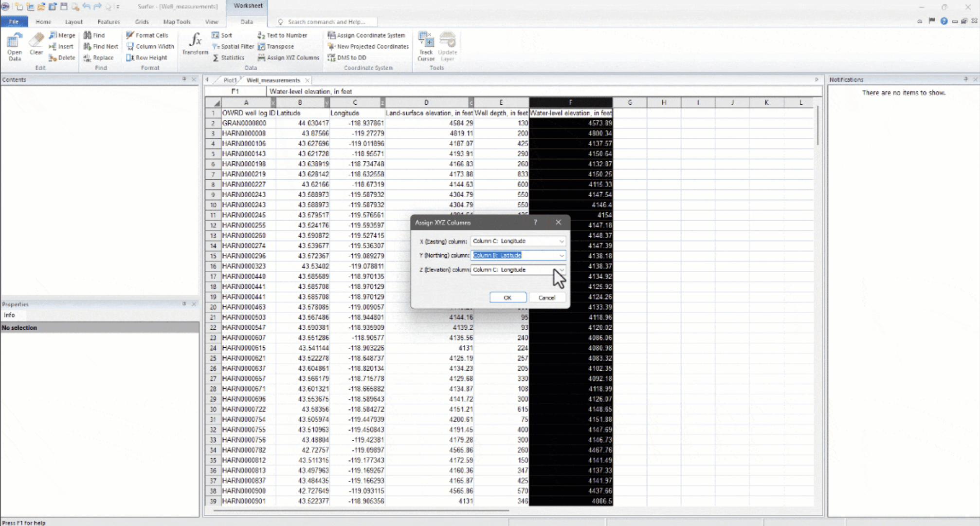Click the dialog help question mark
Image resolution: width=980 pixels, height=526 pixels.
pyautogui.click(x=535, y=222)
